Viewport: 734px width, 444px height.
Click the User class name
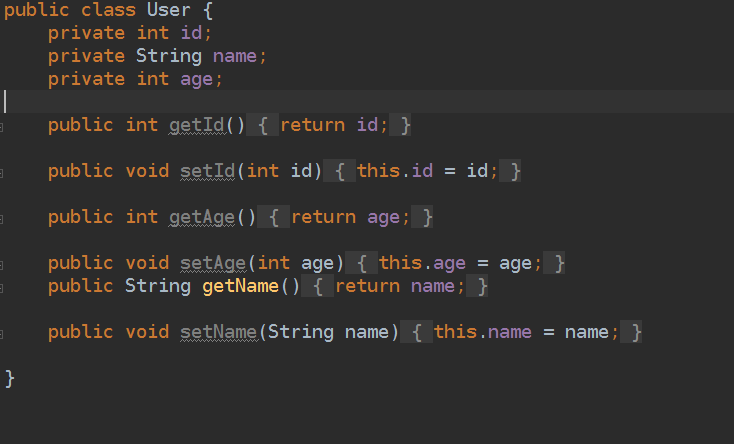[x=169, y=10]
